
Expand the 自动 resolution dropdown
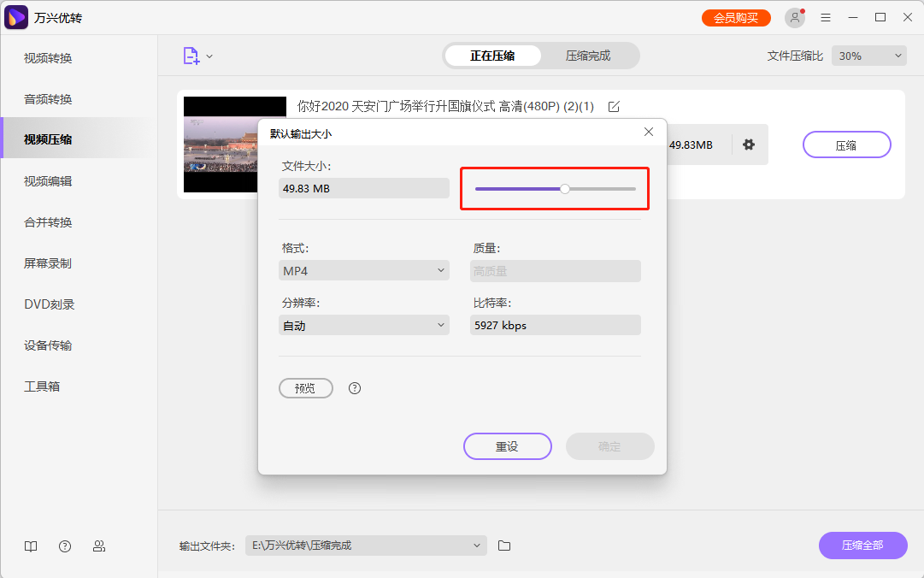pos(363,325)
